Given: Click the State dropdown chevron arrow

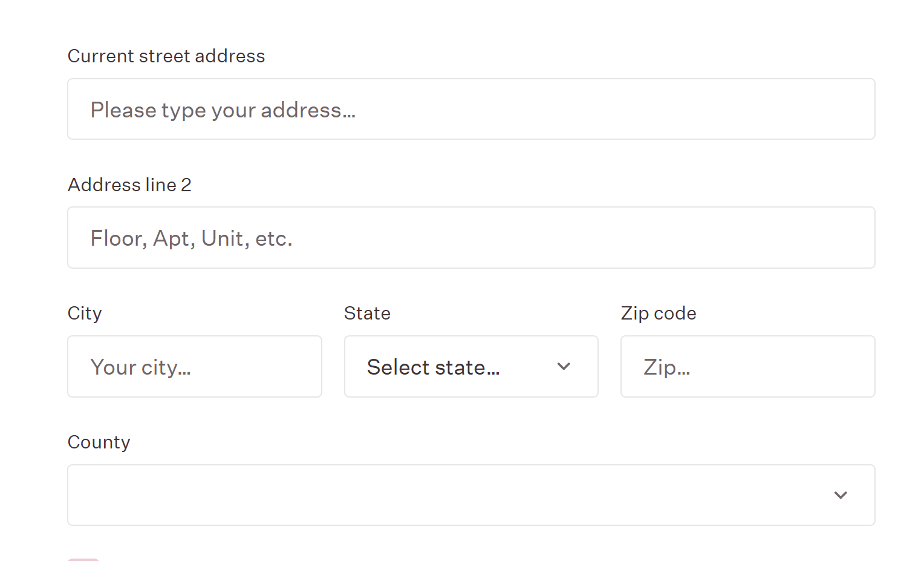Looking at the screenshot, I should (x=564, y=367).
